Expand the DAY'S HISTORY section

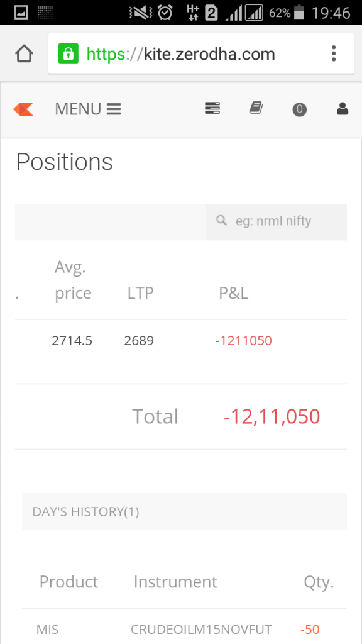(85, 511)
